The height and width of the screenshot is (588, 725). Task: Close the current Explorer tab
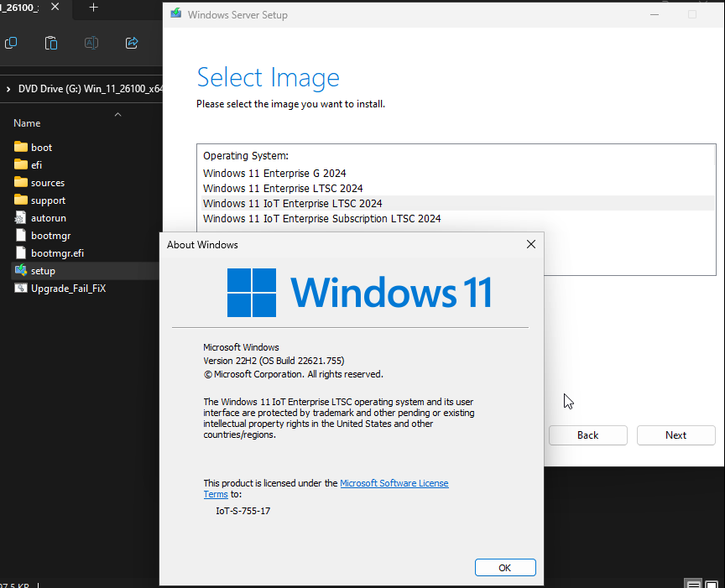[x=55, y=7]
